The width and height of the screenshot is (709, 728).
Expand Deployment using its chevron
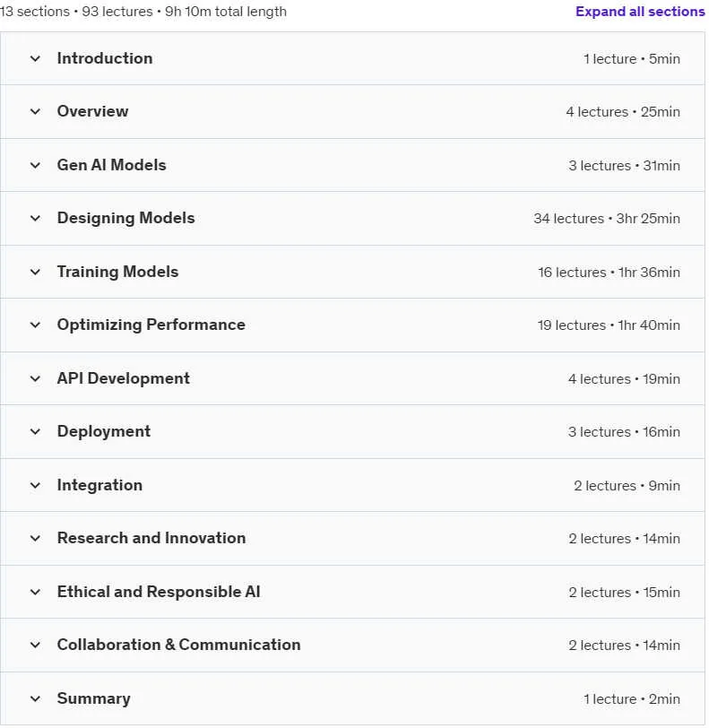point(35,432)
